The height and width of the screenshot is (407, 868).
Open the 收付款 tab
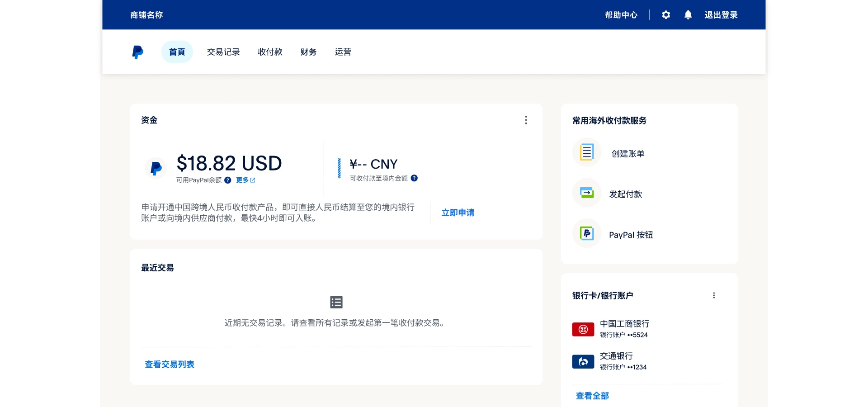pyautogui.click(x=270, y=52)
